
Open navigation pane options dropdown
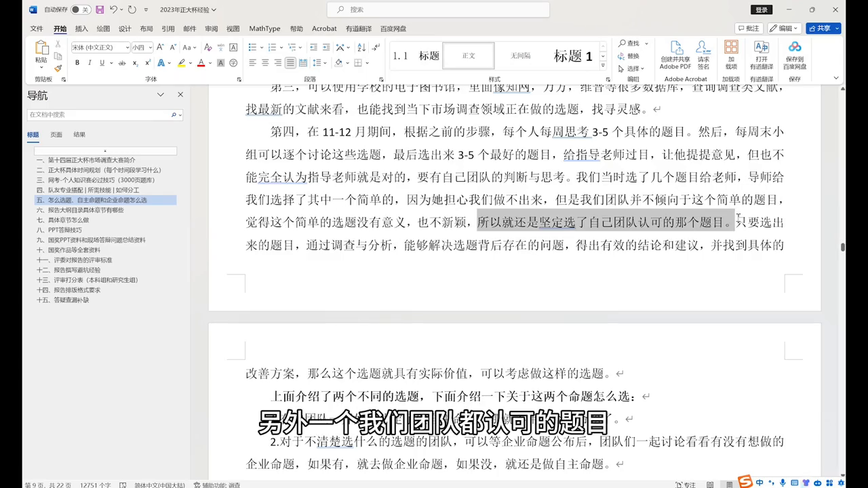tap(161, 95)
